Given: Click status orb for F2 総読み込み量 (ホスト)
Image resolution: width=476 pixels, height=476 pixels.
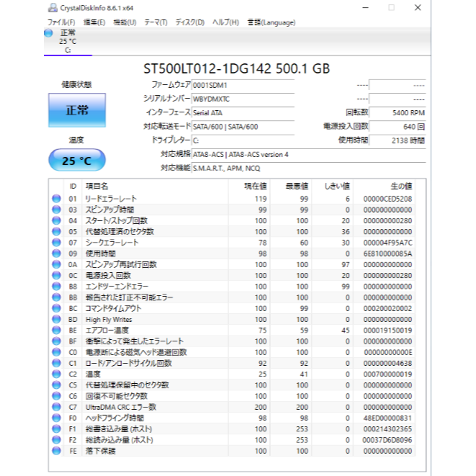Looking at the screenshot, I should pos(57,440).
